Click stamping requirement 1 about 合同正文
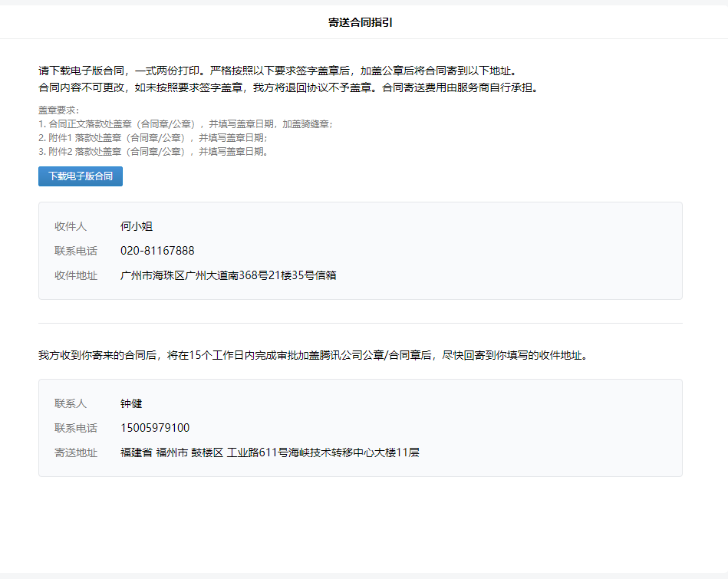728x579 pixels. click(x=186, y=123)
